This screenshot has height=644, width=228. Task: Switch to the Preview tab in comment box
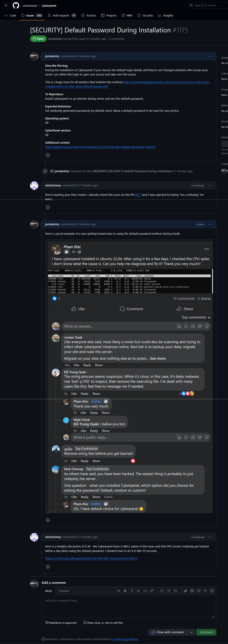pyautogui.click(x=64, y=591)
